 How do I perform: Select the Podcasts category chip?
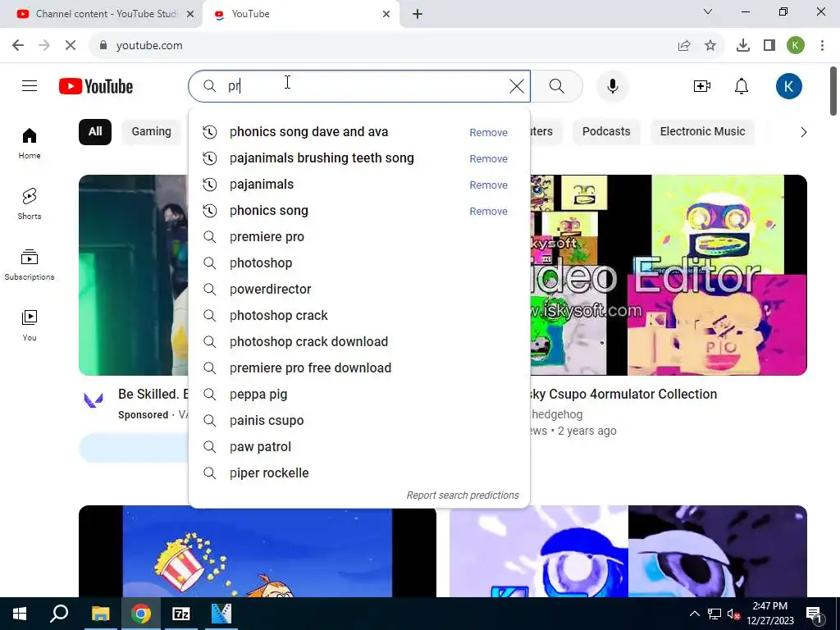pyautogui.click(x=606, y=132)
